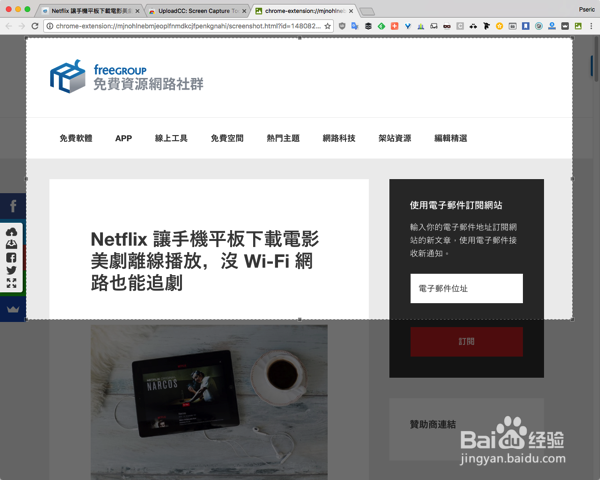Click the Pseric profile name button
600x480 pixels.
click(x=587, y=10)
